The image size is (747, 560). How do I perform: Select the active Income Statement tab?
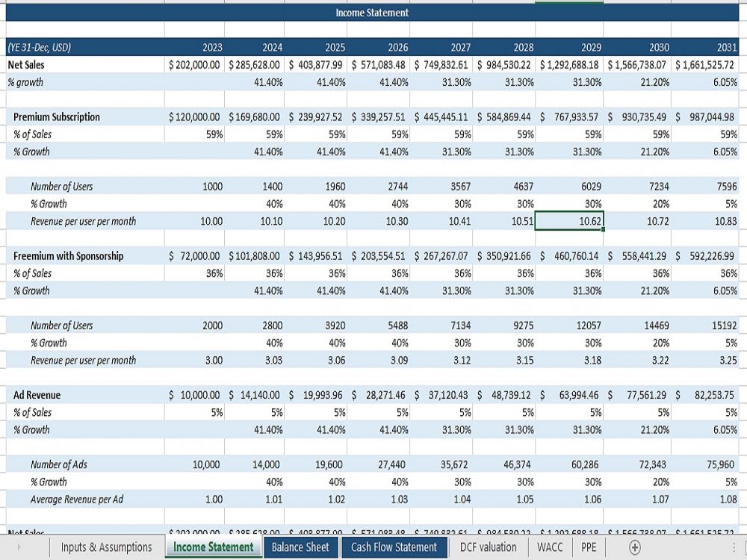coord(214,547)
